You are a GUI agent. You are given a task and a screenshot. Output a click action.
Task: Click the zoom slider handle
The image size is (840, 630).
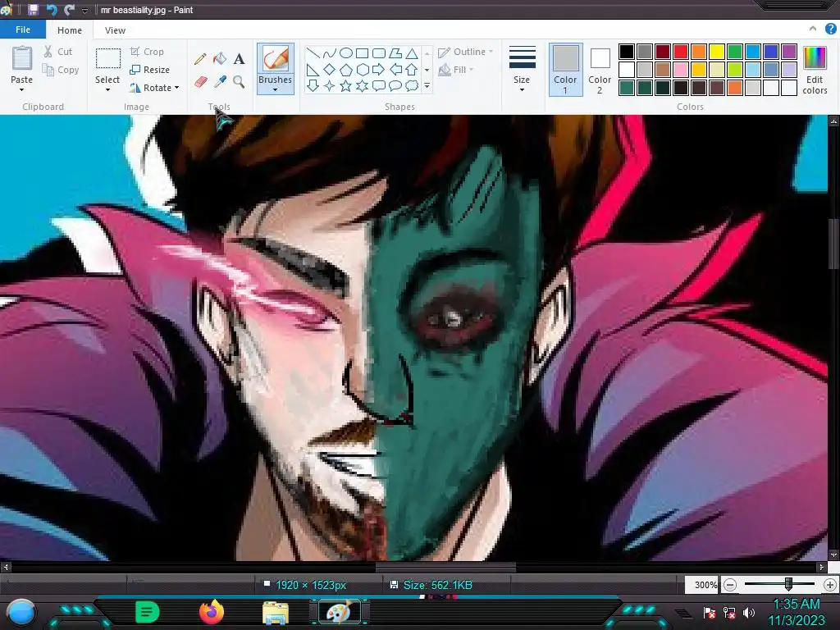pos(788,584)
